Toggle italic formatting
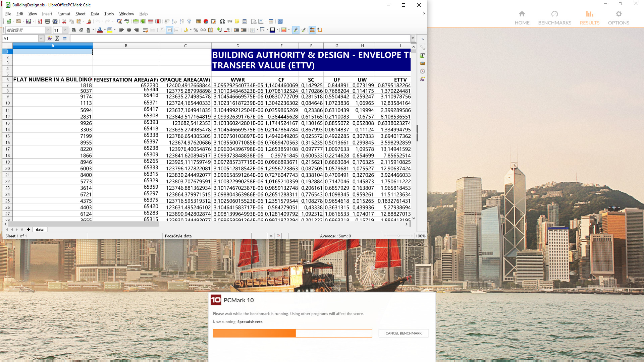Image resolution: width=644 pixels, height=362 pixels. (81, 30)
